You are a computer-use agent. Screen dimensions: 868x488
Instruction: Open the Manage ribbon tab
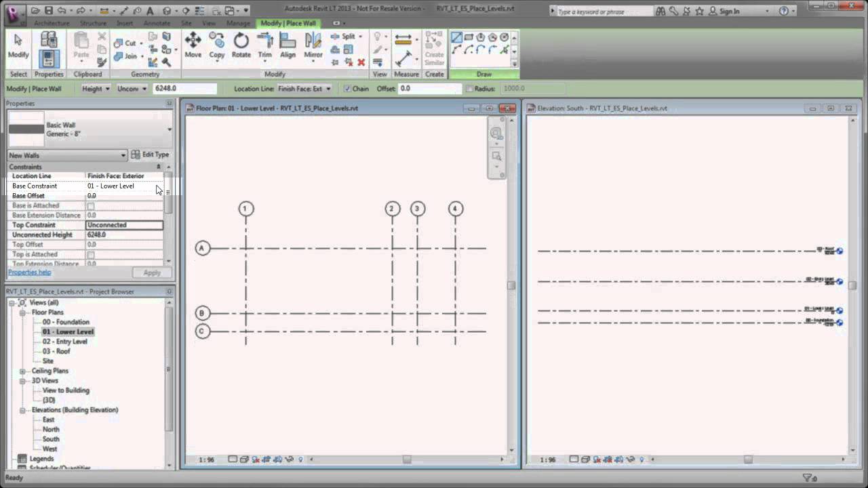click(x=238, y=23)
